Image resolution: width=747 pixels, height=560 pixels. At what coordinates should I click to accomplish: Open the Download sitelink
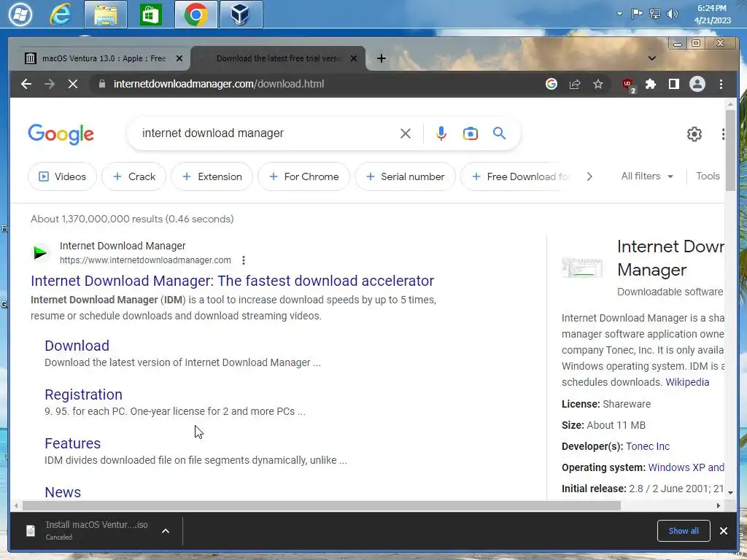point(77,346)
